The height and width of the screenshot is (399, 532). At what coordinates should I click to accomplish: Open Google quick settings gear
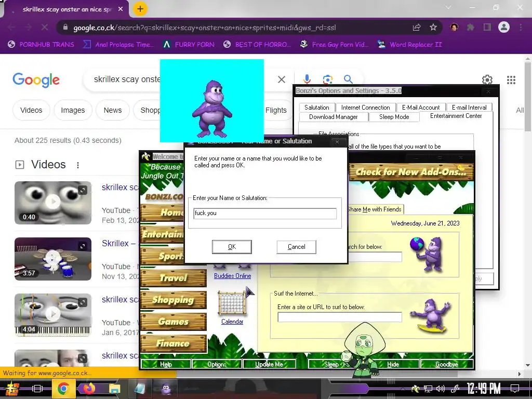487,79
